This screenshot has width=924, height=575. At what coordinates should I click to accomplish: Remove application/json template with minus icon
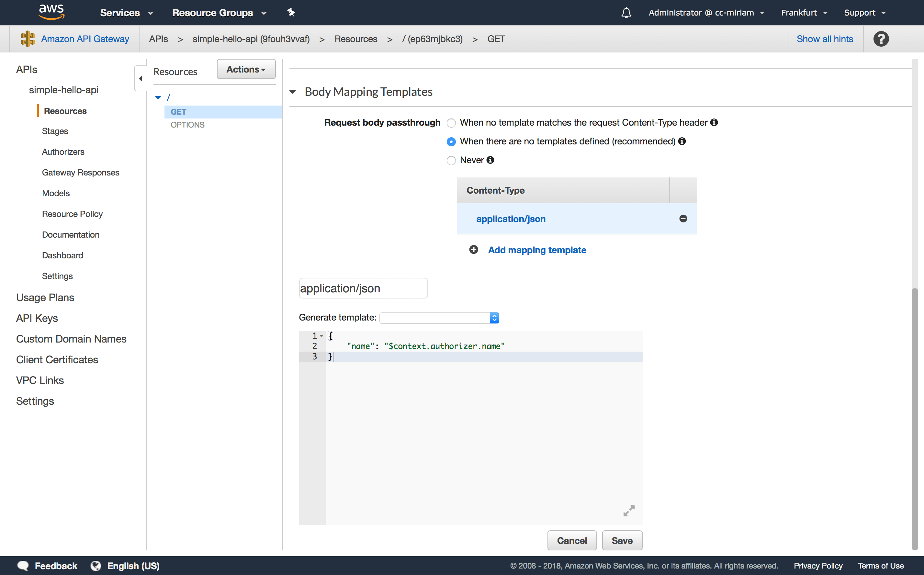683,219
